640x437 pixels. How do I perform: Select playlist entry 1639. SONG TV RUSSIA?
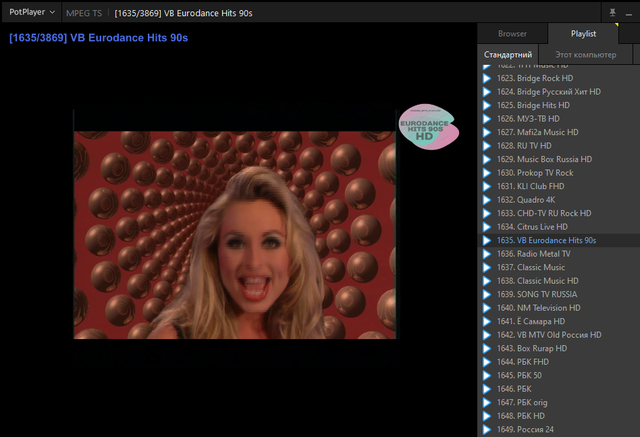tap(559, 294)
